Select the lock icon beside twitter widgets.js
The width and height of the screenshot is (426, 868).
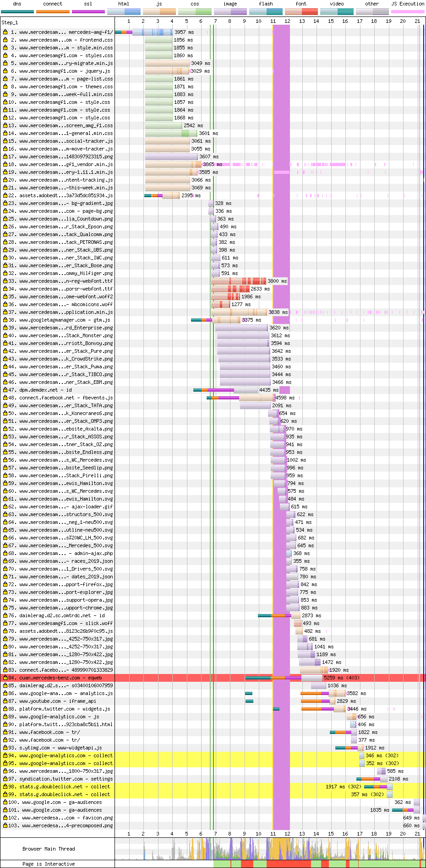click(x=5, y=709)
